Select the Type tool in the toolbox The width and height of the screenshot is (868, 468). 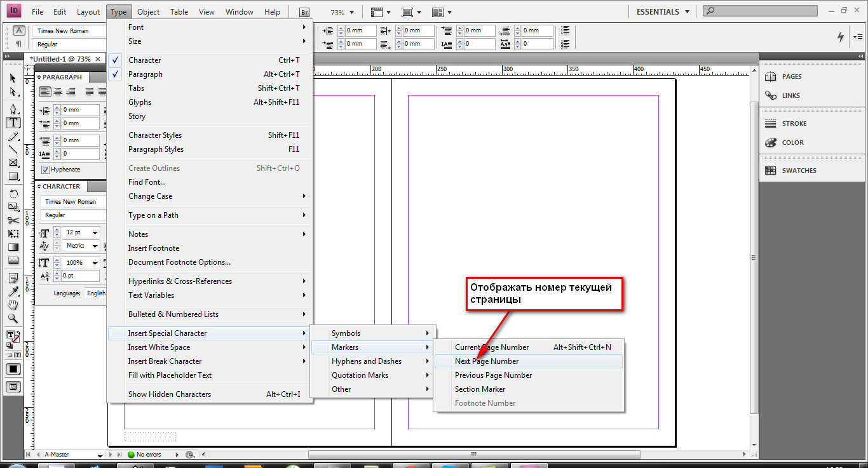pyautogui.click(x=13, y=123)
